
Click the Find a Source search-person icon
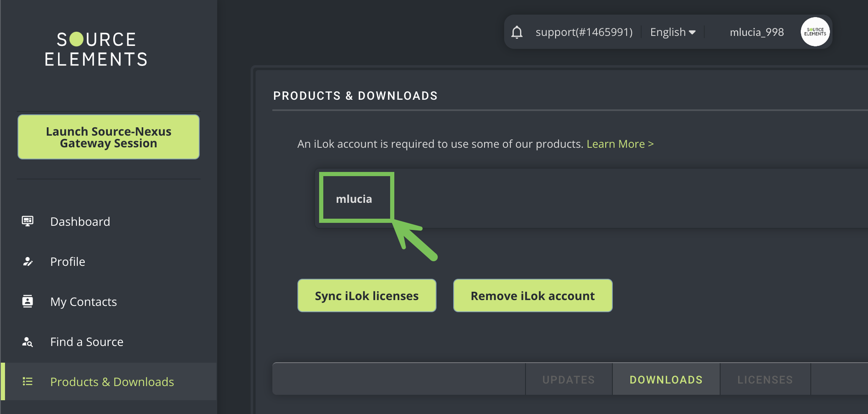tap(28, 342)
